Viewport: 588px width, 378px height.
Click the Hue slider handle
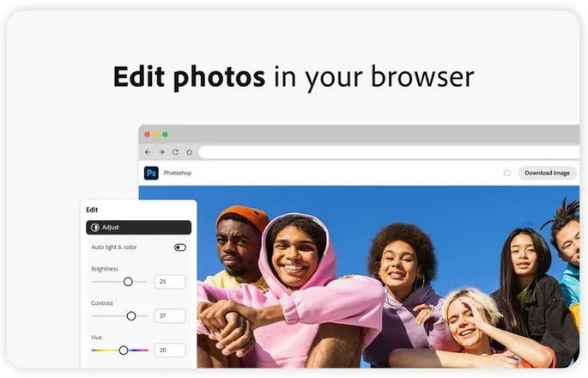(x=124, y=351)
